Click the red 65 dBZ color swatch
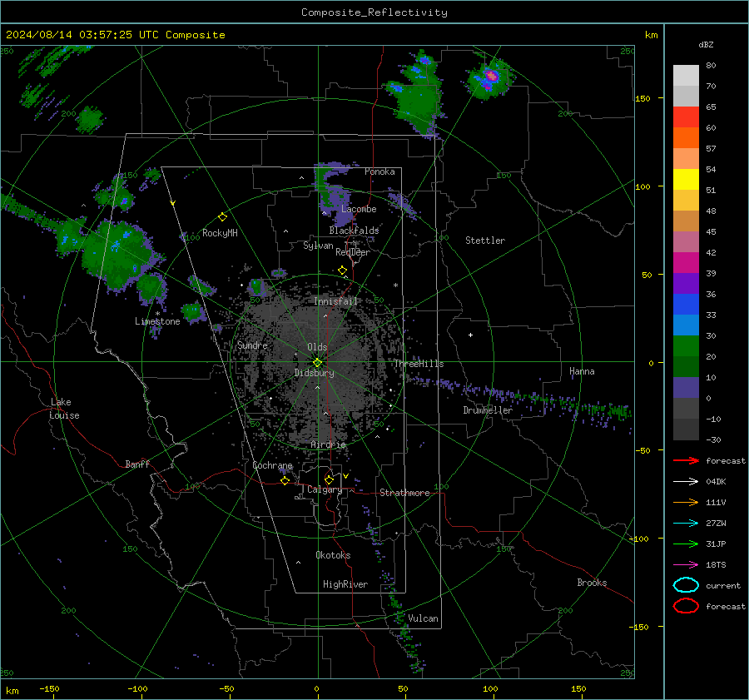 686,117
